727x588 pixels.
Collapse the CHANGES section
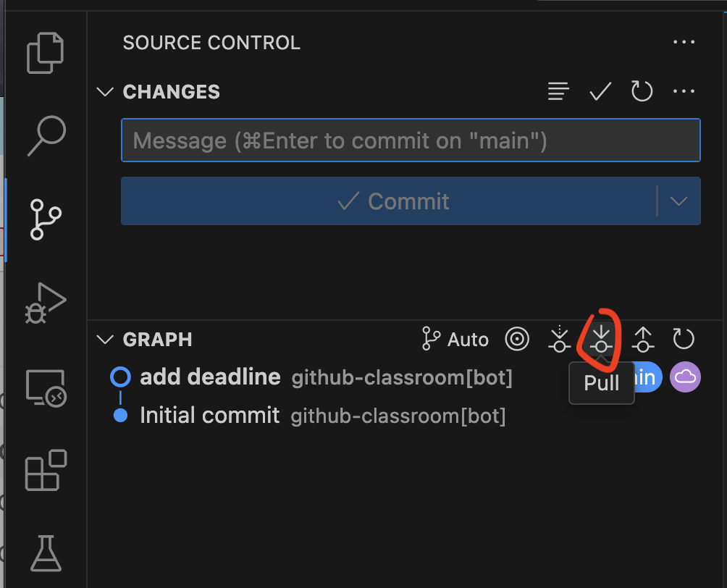pos(104,91)
